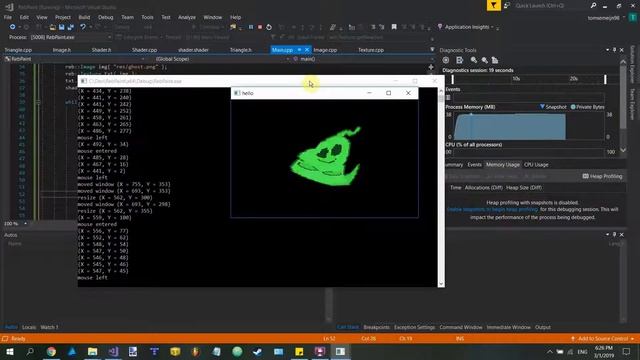The image size is (640, 360).
Task: Restart debugging using the circular arrow icon
Action: click(269, 27)
